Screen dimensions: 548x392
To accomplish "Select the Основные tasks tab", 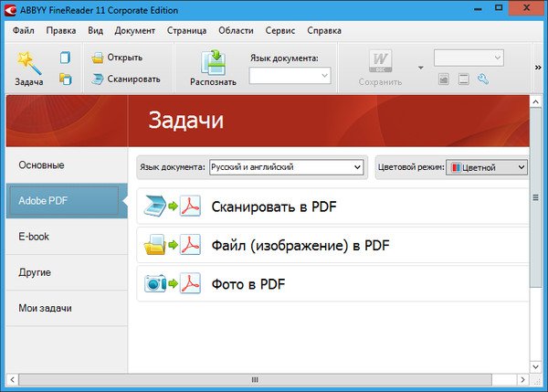I will (67, 165).
